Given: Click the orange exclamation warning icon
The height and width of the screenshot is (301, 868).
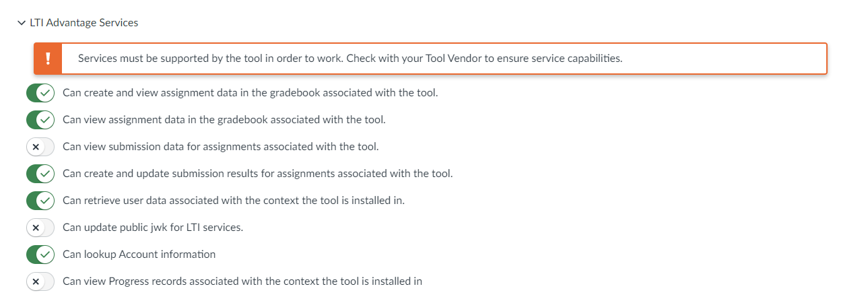Looking at the screenshot, I should click(48, 59).
